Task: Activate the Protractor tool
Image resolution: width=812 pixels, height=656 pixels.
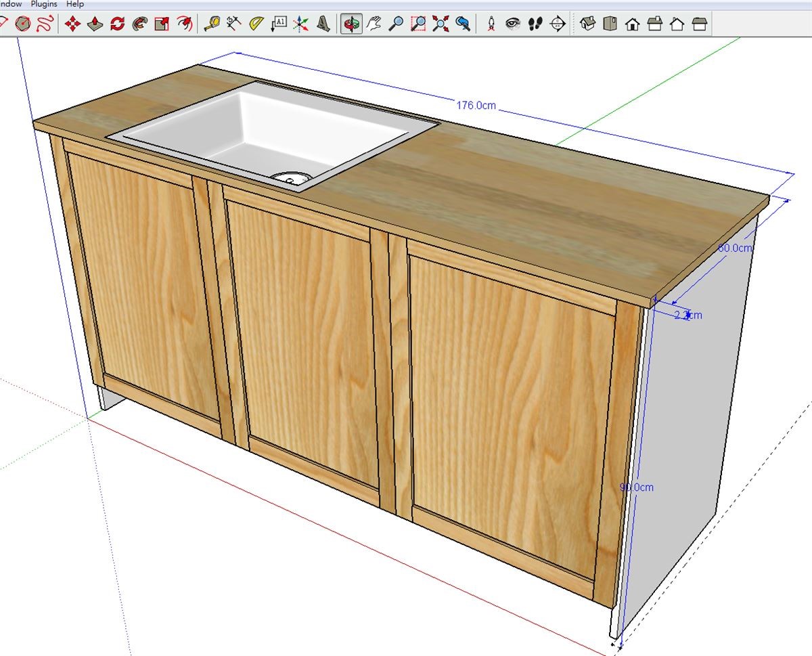Action: (256, 24)
